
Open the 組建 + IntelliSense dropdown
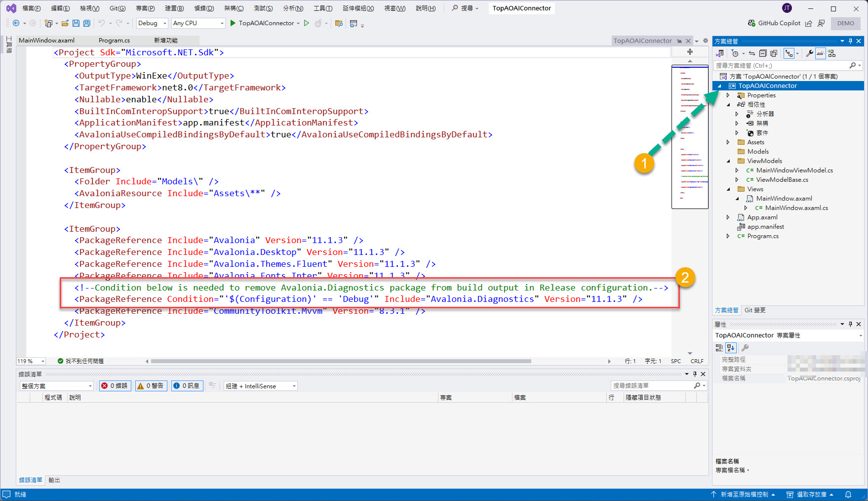(x=260, y=386)
